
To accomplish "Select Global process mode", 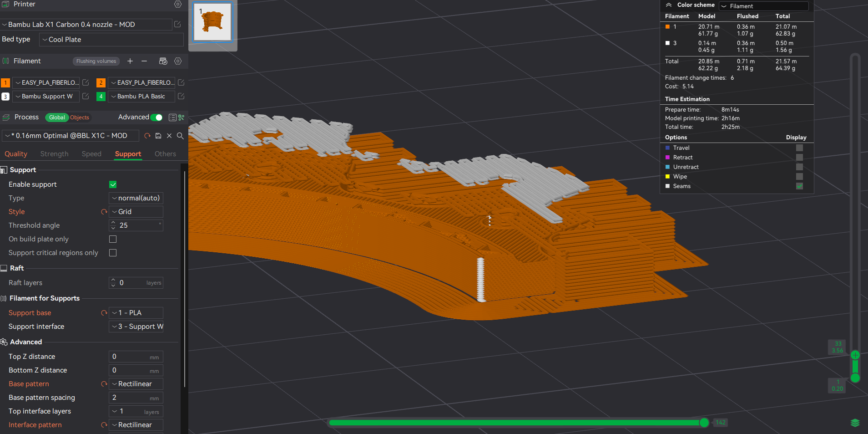I will tap(57, 117).
